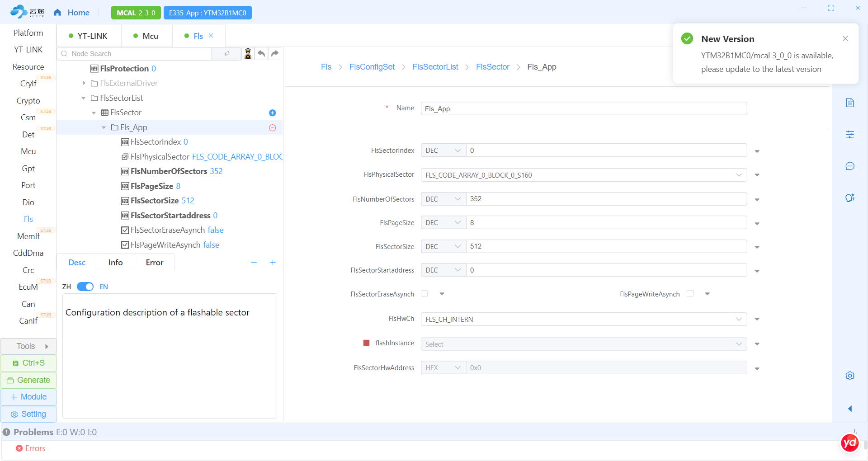The image size is (868, 461).
Task: Click the Name input field
Action: click(x=584, y=108)
